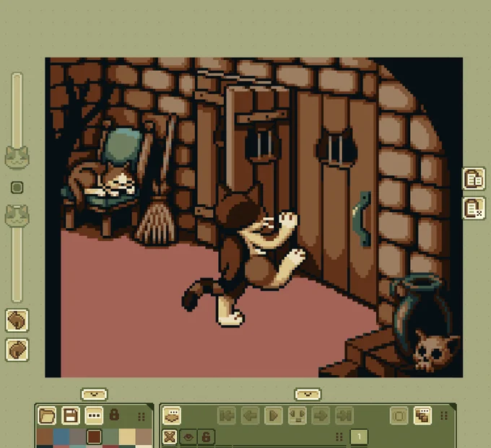Pick the brown palette swatch
This screenshot has height=448, width=491.
(45, 436)
